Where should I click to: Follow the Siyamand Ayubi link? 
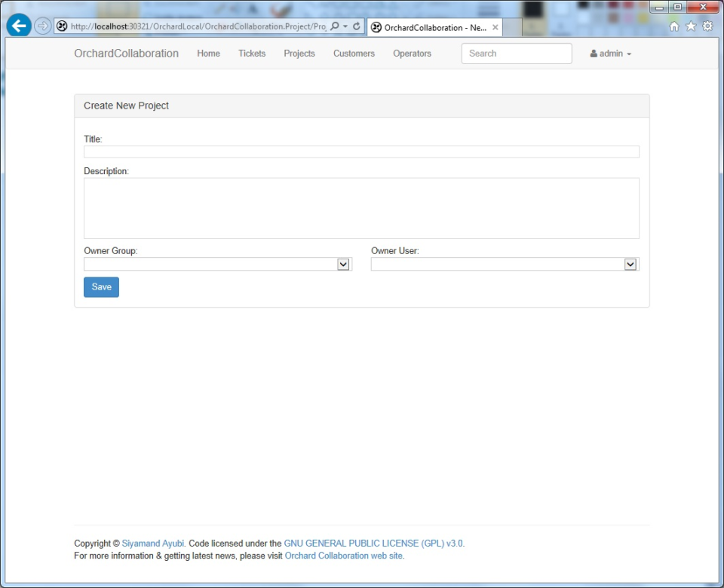point(153,544)
